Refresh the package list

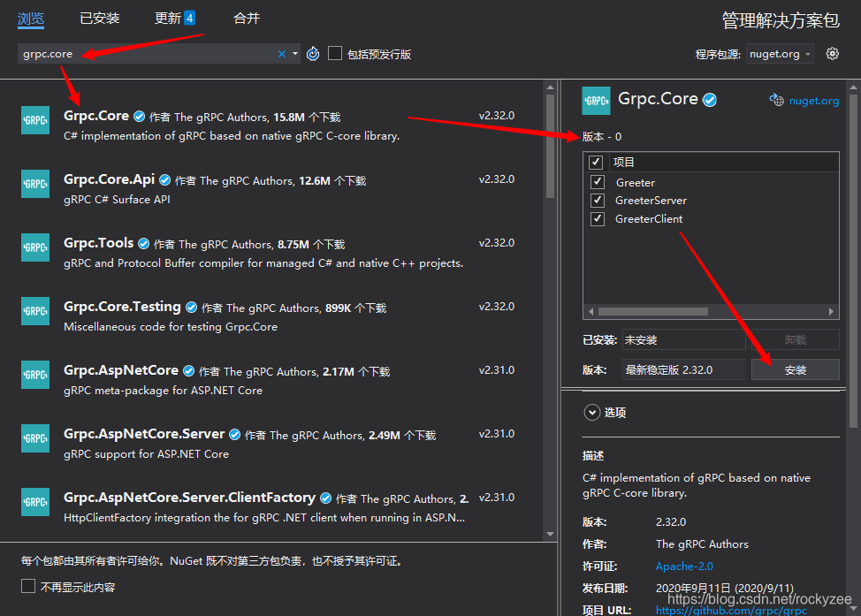[x=313, y=54]
